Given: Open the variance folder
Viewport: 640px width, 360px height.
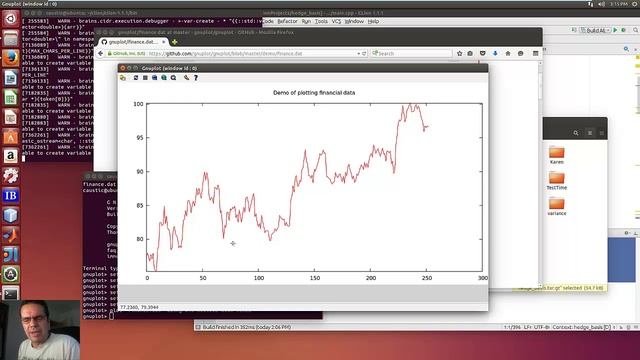Looking at the screenshot, I should pos(556,207).
